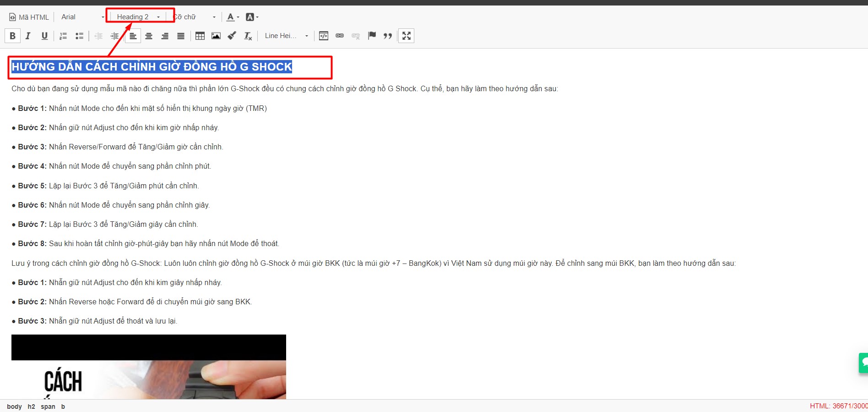Toggle italic formatting
This screenshot has width=868, height=412.
pos(28,36)
